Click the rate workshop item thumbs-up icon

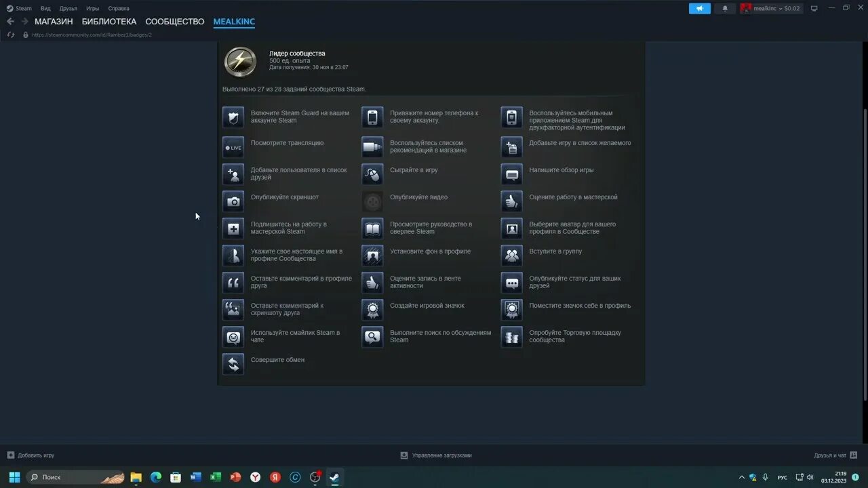coord(512,201)
